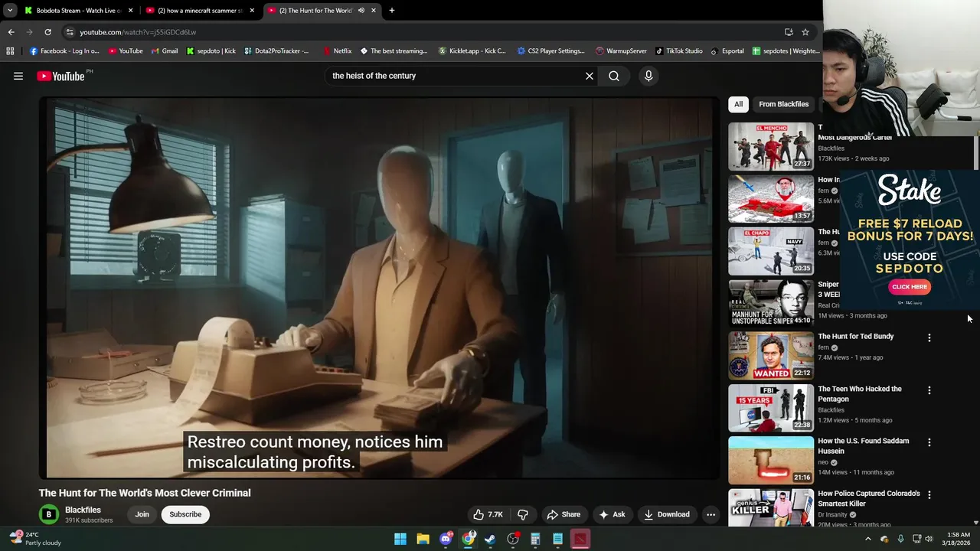Join the Blackfiles channel membership
This screenshot has width=980, height=551.
(142, 514)
